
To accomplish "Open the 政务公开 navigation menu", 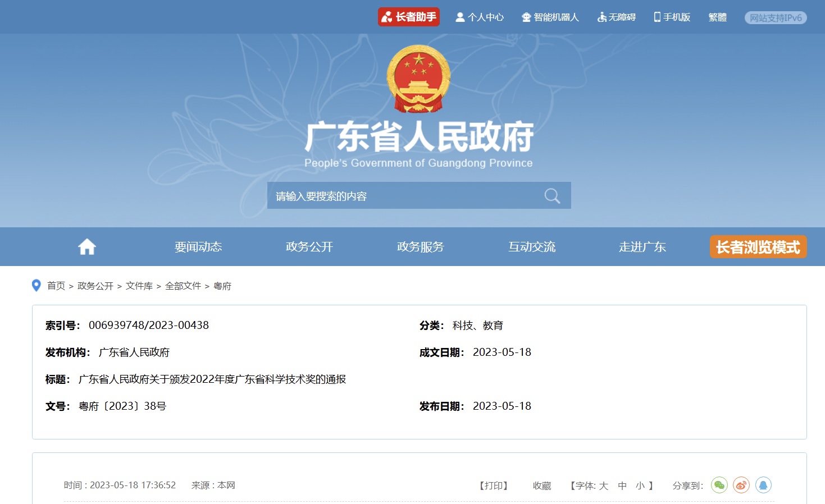I will coord(309,247).
